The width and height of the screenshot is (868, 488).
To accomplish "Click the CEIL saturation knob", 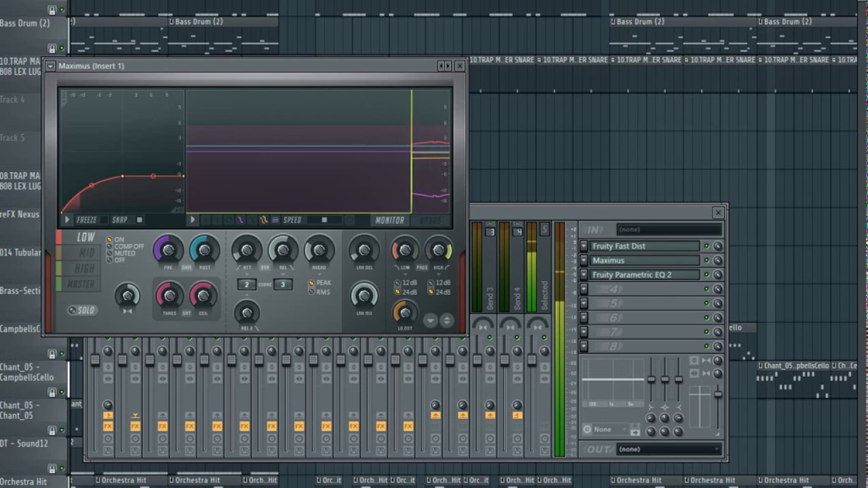I will pos(203,296).
